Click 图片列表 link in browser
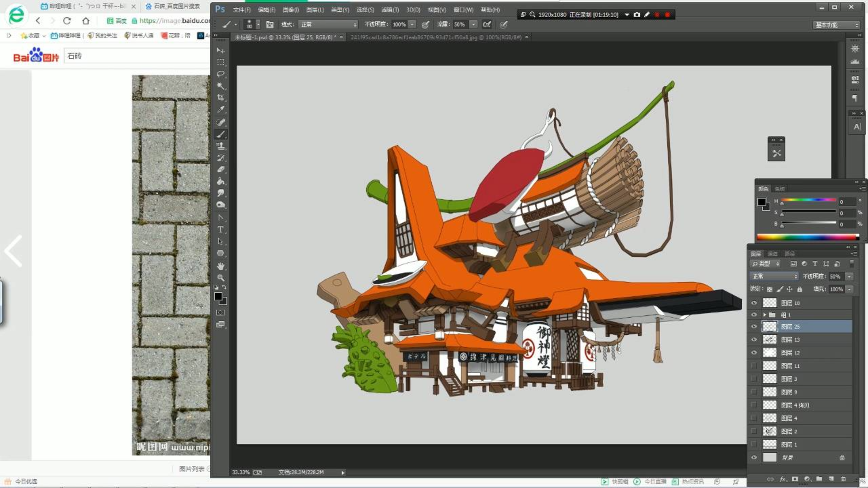The image size is (868, 488). 191,469
